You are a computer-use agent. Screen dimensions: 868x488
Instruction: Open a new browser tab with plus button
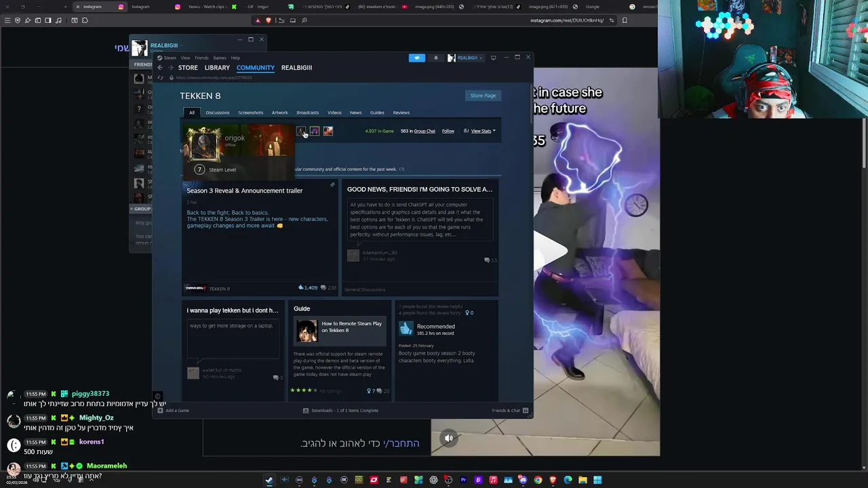[65, 7]
